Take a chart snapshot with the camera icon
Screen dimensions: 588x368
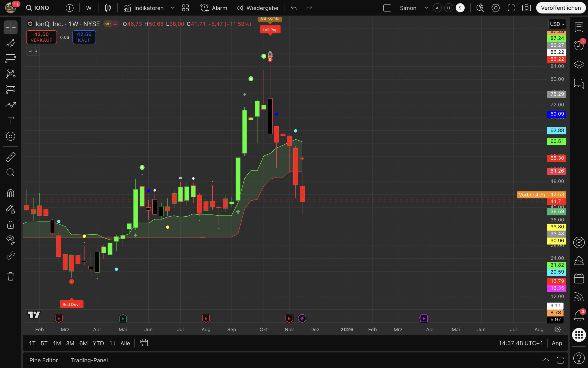pos(526,8)
